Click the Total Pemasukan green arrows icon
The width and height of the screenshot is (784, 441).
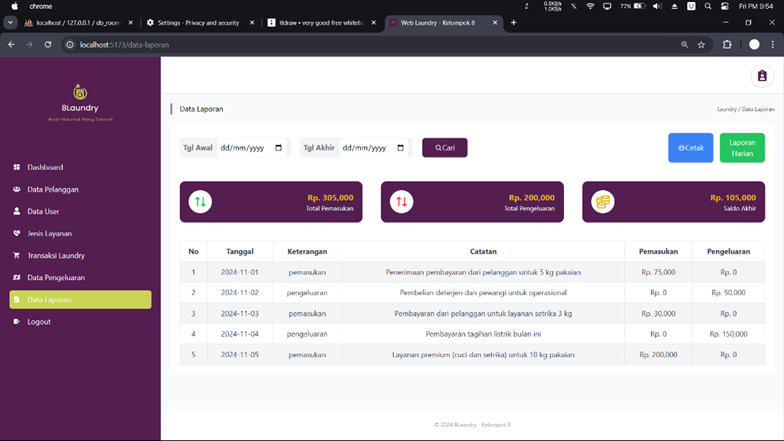(200, 202)
